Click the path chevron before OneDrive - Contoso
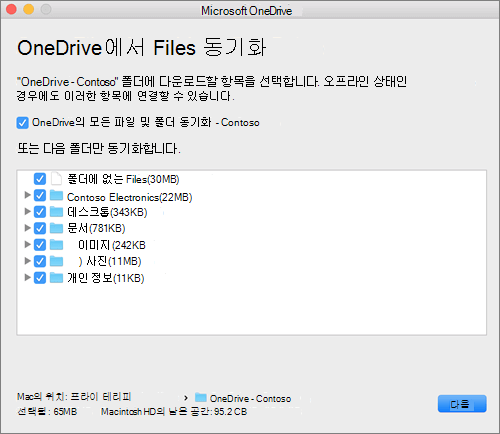This screenshot has height=434, width=500. click(x=186, y=398)
